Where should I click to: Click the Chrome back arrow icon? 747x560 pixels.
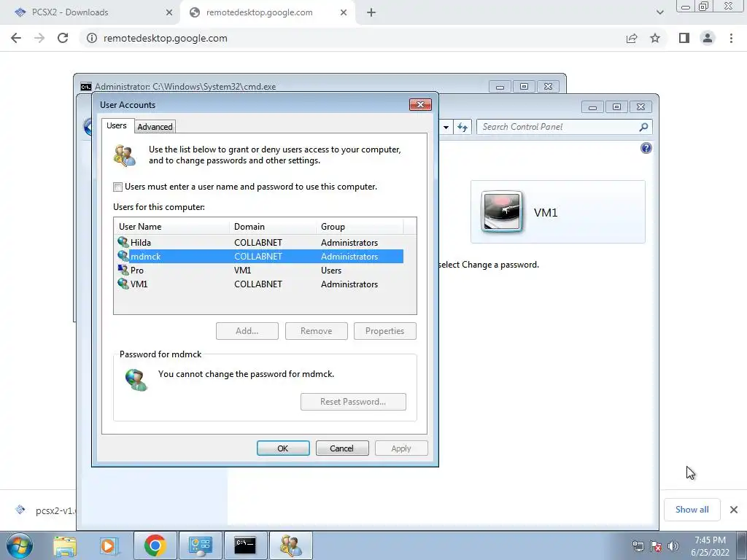point(16,38)
